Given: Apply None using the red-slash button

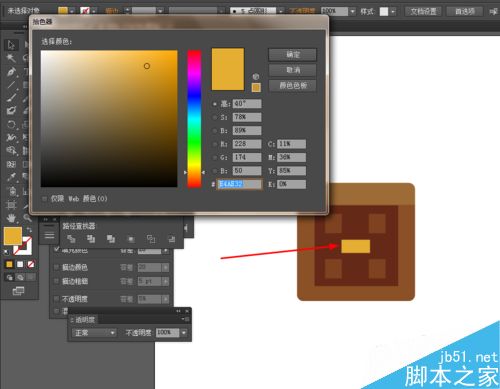Looking at the screenshot, I should 31,264.
